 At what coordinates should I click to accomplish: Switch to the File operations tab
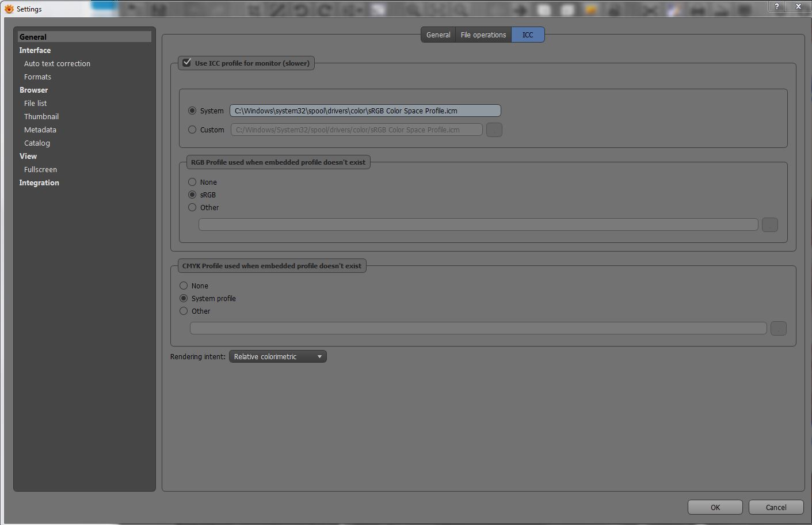click(483, 35)
